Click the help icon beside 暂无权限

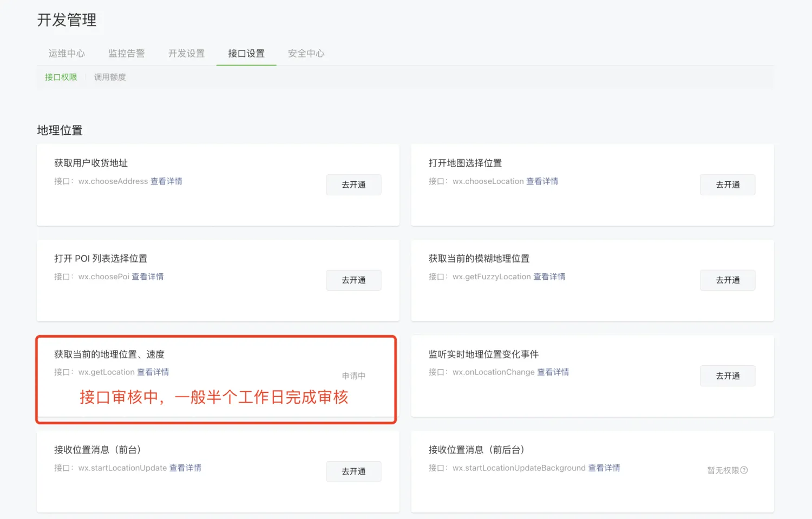tap(744, 470)
